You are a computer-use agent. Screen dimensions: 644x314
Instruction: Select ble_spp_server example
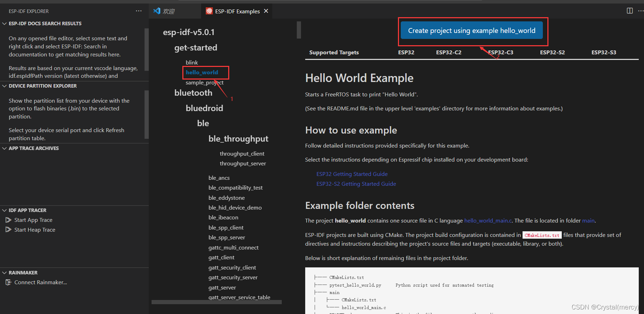tap(227, 237)
